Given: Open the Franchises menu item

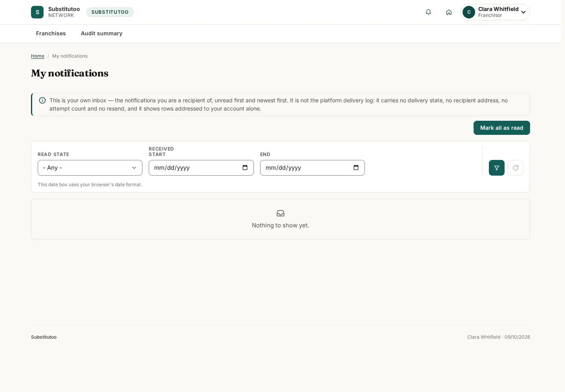Looking at the screenshot, I should [51, 34].
